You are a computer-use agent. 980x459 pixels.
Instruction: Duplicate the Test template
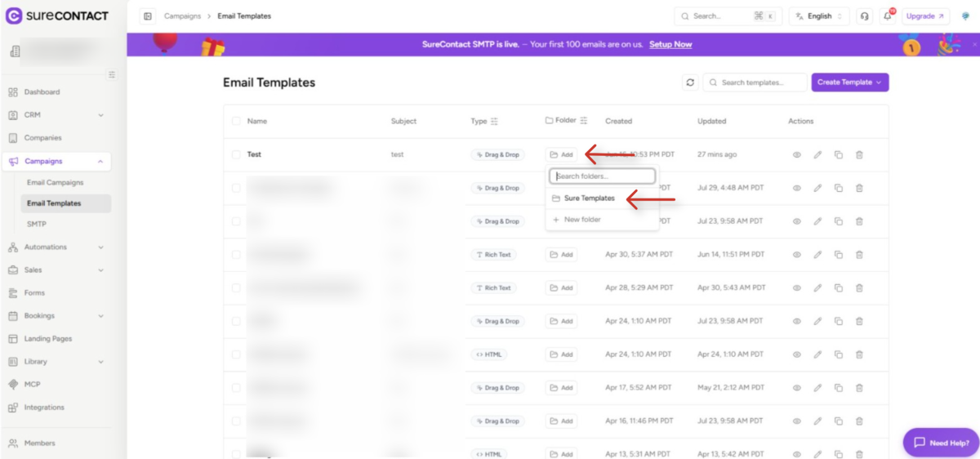pos(838,154)
